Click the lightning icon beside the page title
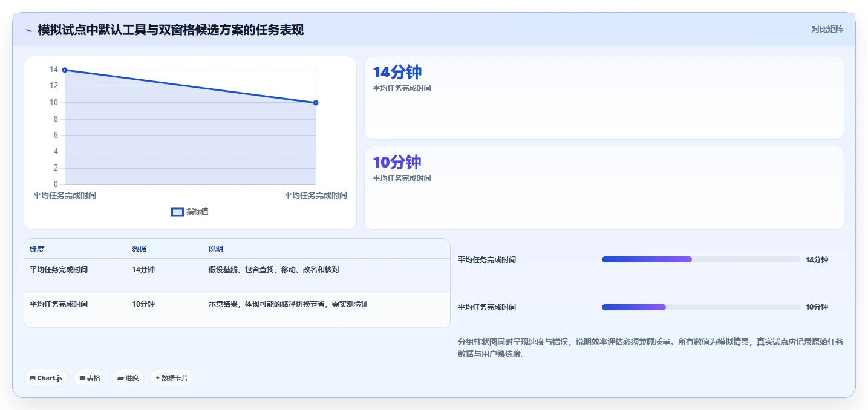868x410 pixels. pos(28,30)
